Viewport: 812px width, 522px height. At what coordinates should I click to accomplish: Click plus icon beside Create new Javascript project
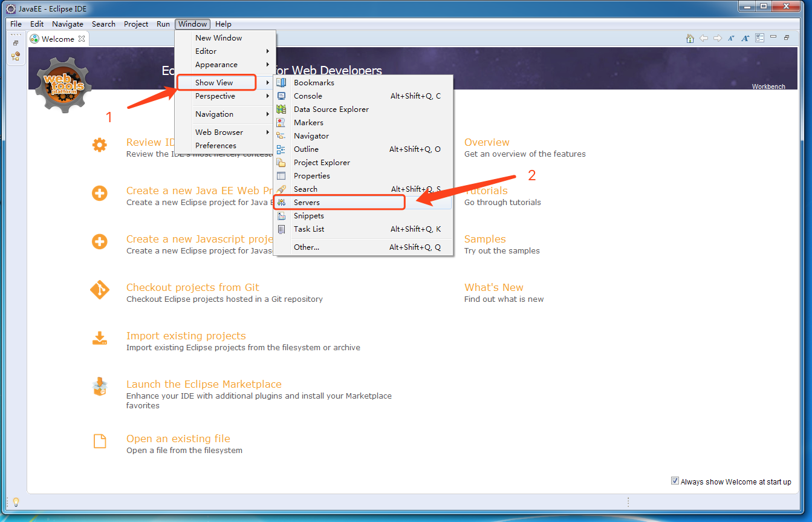pos(100,242)
